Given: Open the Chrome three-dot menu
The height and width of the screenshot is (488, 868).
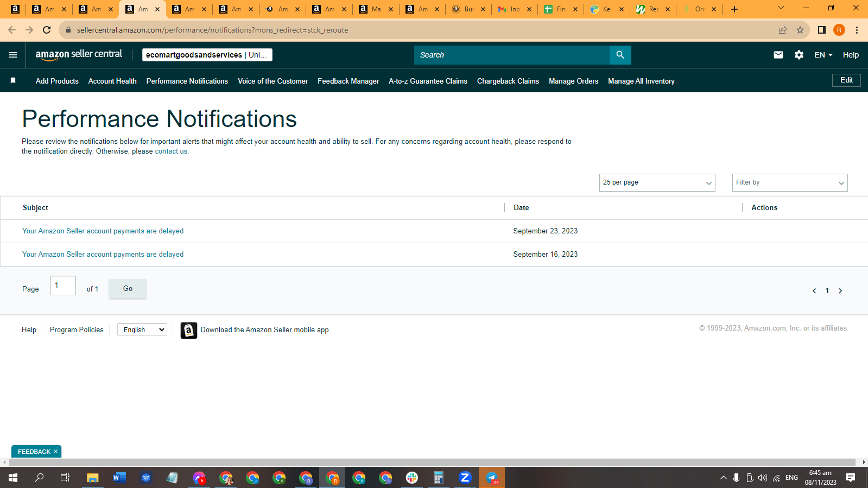Looking at the screenshot, I should coord(857,30).
